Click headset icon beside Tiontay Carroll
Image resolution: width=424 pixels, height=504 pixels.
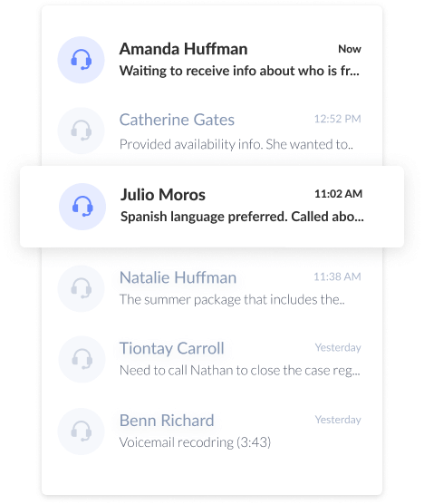click(x=82, y=359)
